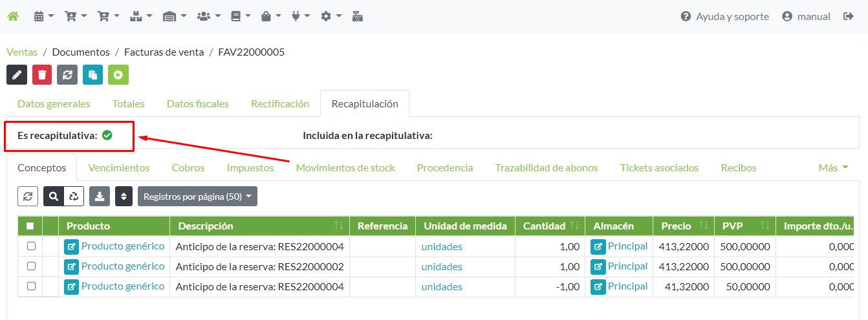The image size is (868, 320).
Task: Open the Procedencia sub-tab
Action: (445, 167)
